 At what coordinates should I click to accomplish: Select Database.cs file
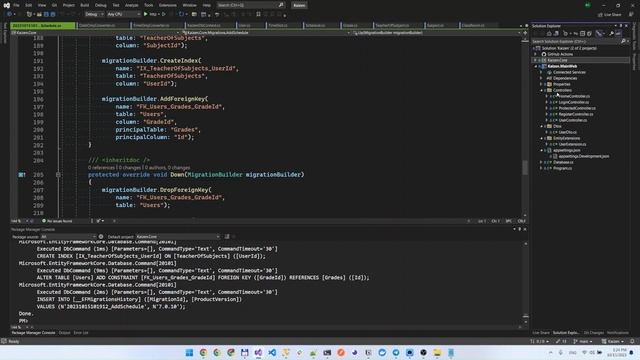coord(563,162)
